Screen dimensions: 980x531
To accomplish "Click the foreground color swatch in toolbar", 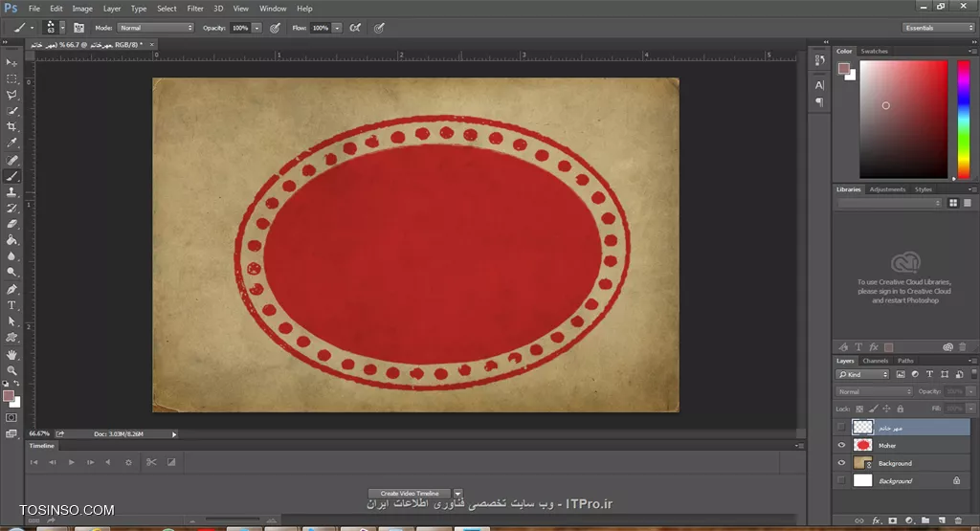I will (9, 396).
